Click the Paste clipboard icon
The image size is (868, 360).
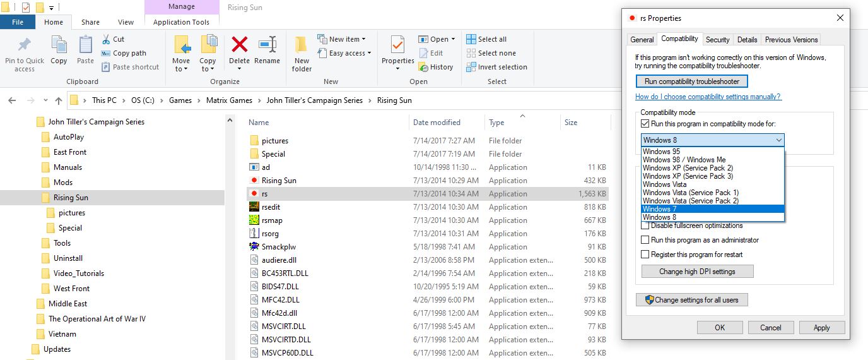86,45
